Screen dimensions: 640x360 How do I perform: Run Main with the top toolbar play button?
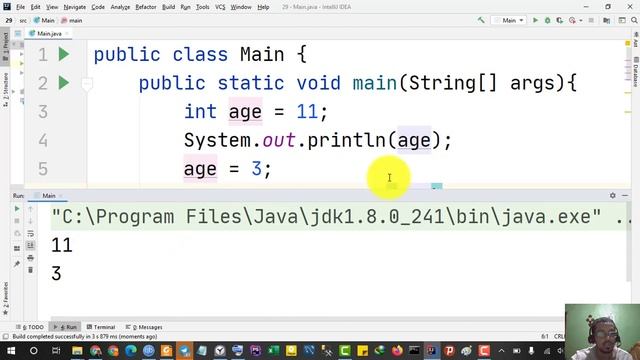[x=535, y=20]
